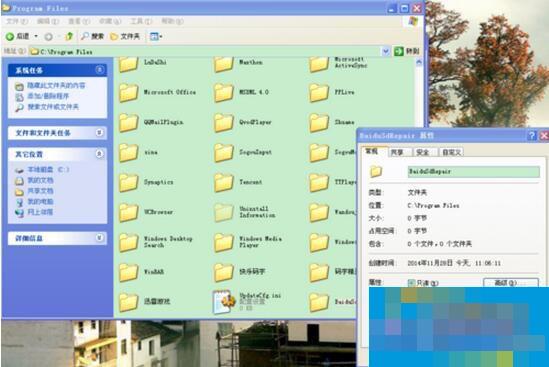Open the address bar dropdown arrow
The height and width of the screenshot is (367, 549).
(x=385, y=51)
